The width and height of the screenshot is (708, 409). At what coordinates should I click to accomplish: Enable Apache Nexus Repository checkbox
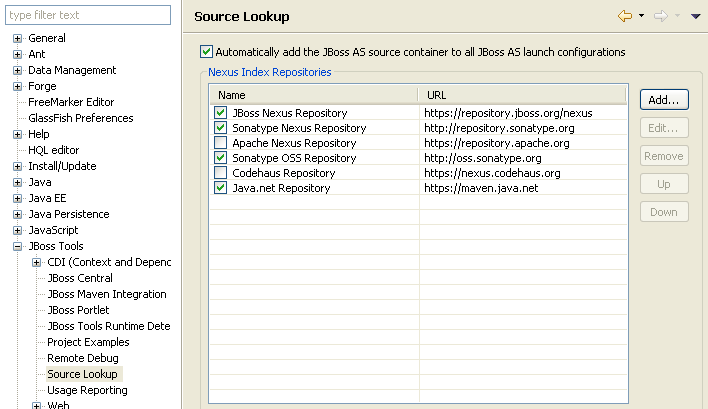[220, 143]
